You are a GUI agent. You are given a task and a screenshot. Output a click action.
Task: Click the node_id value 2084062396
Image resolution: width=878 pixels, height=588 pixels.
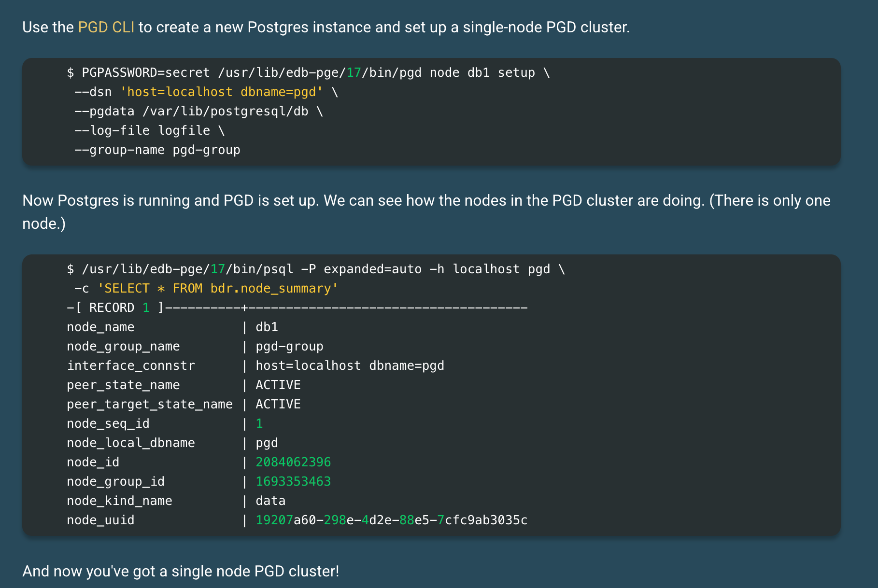[293, 462]
